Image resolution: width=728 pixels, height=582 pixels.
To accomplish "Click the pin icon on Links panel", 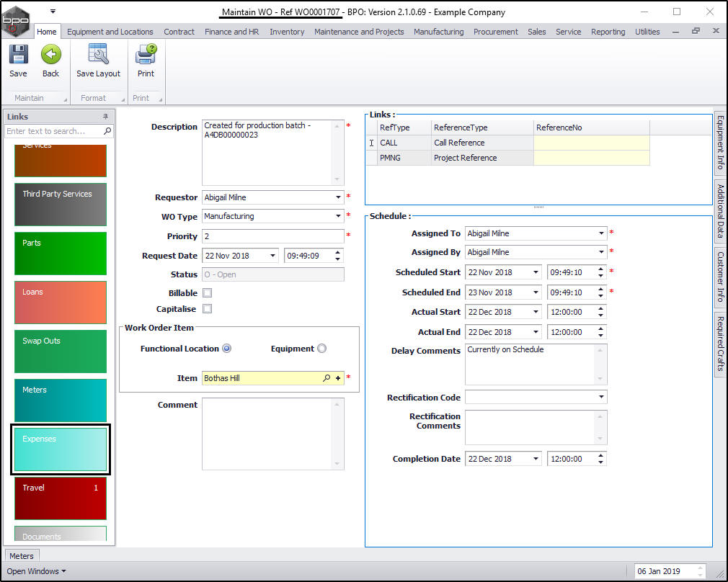I will coord(106,117).
